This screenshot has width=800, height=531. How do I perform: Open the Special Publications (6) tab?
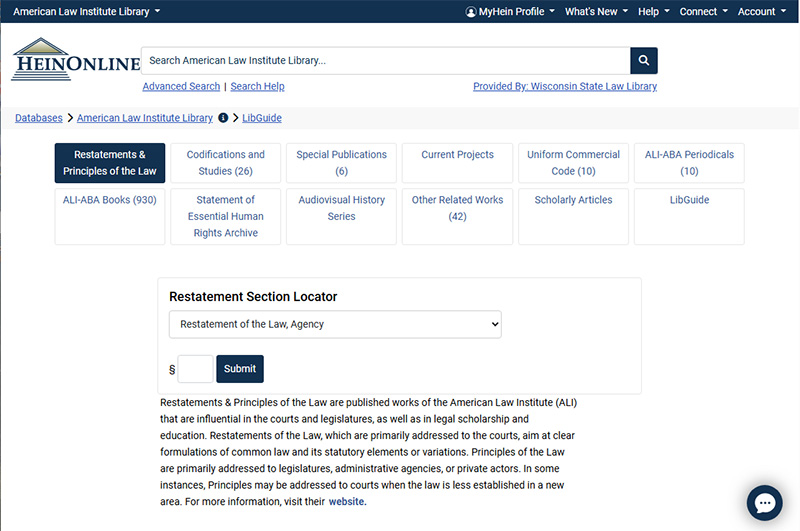click(x=341, y=163)
